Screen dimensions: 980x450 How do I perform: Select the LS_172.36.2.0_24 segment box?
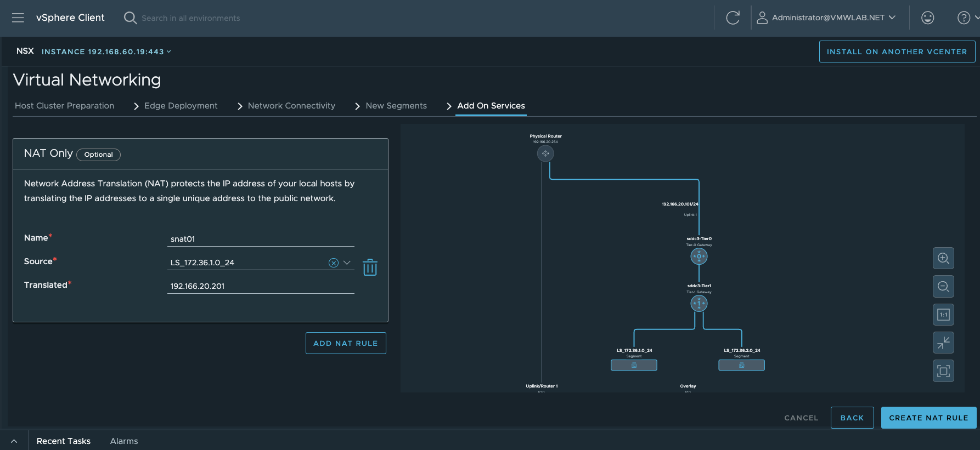(741, 365)
